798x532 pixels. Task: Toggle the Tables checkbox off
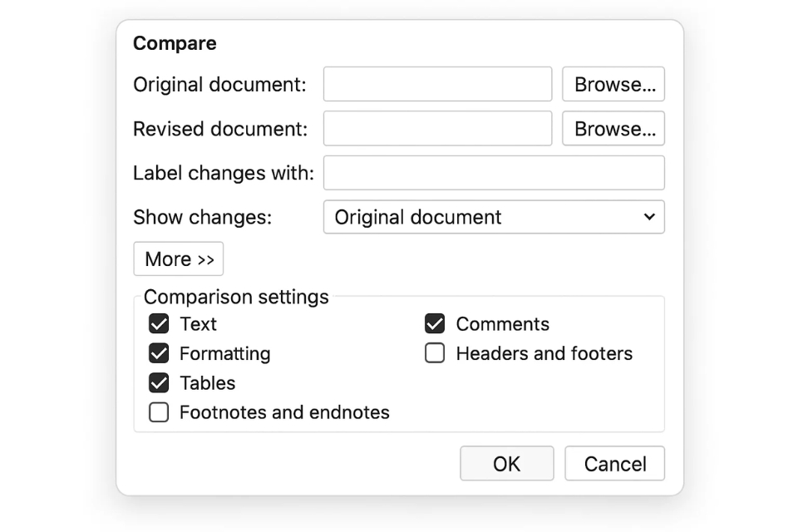(159, 383)
